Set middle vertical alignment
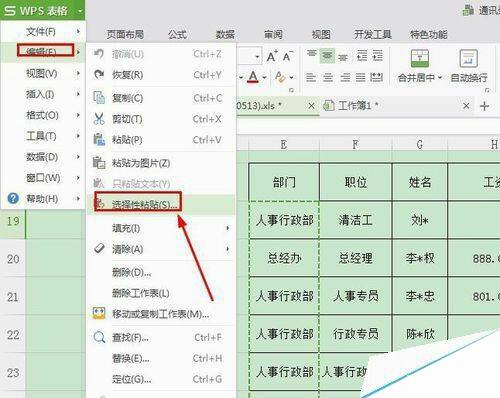This screenshot has height=398, width=500. 327,55
